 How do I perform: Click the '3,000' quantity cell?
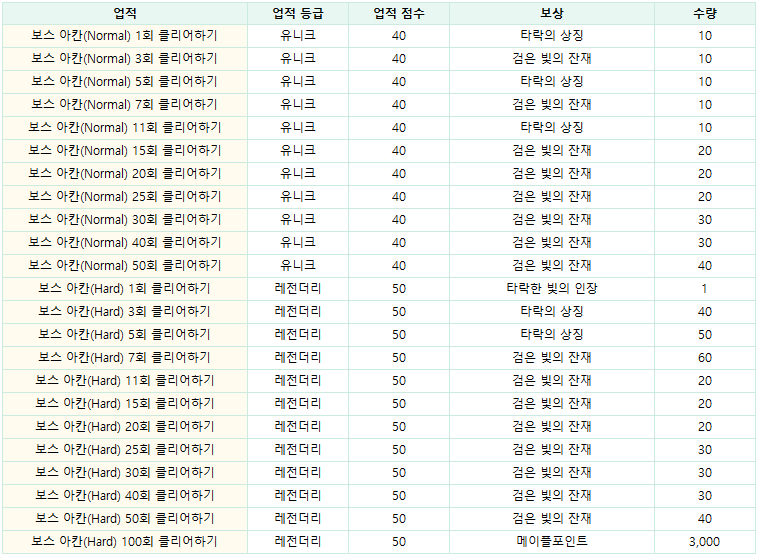point(705,541)
